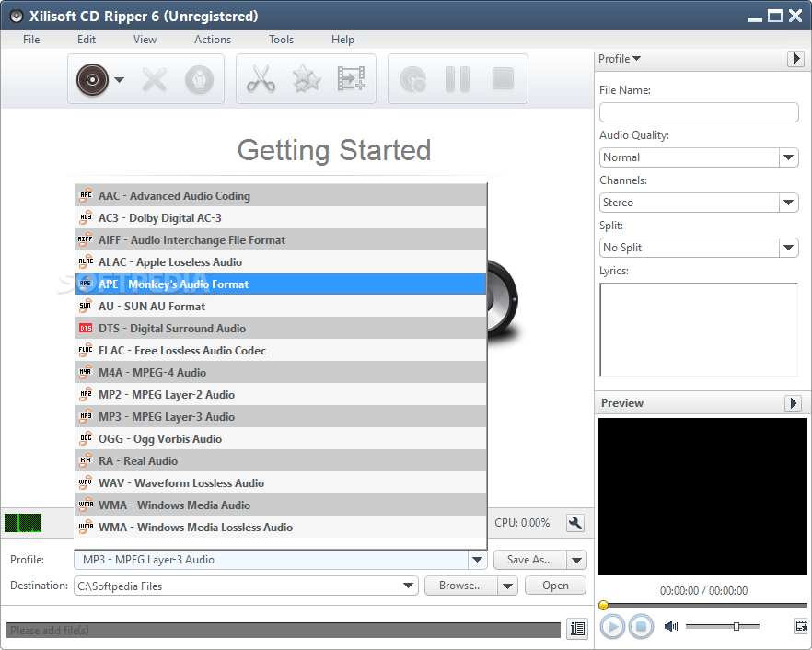Start ripping with the disc convert icon

coord(412,79)
